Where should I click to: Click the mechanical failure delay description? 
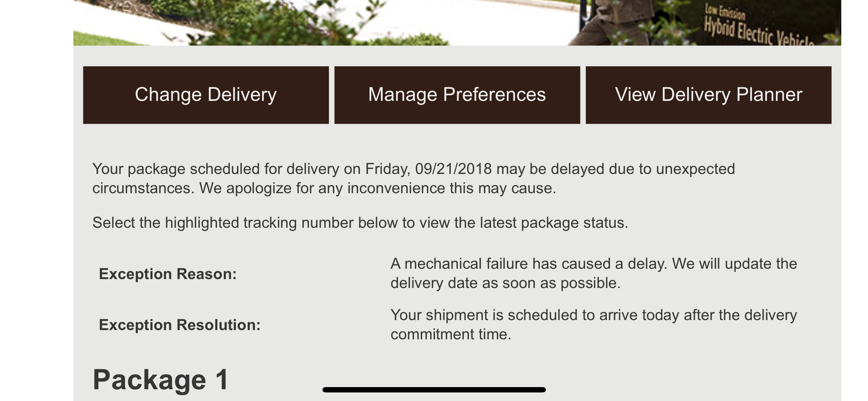594,273
